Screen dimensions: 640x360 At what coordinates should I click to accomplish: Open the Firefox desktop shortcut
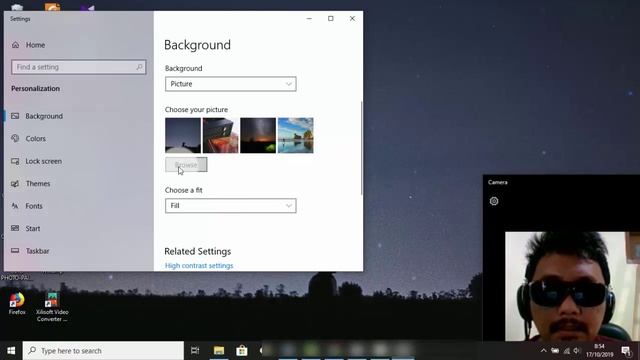pos(17,304)
